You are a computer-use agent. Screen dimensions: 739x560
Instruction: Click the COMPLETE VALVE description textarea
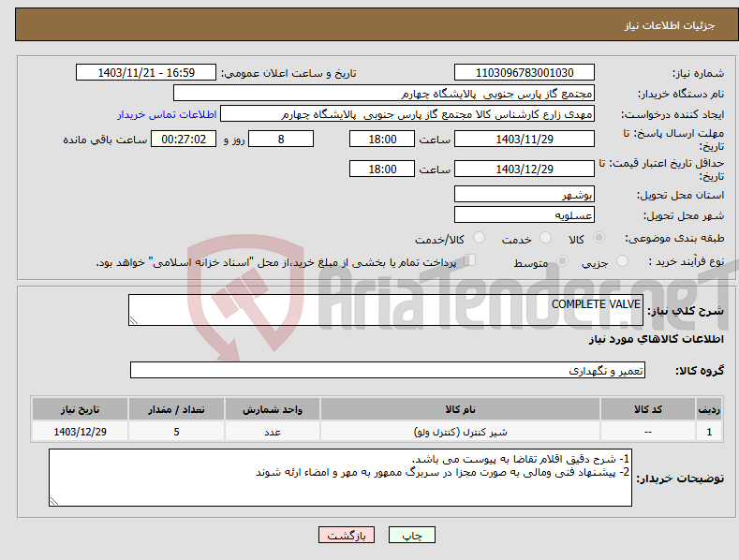tap(386, 310)
